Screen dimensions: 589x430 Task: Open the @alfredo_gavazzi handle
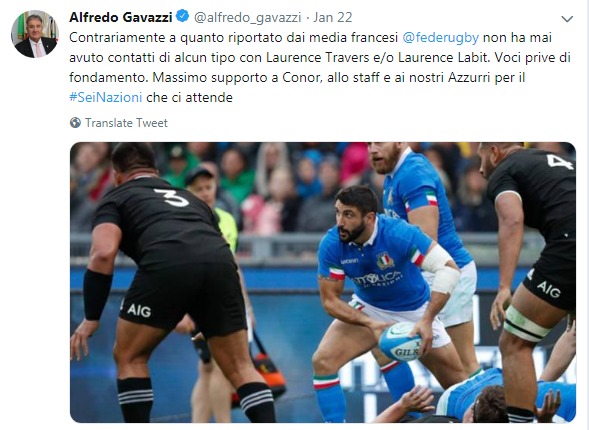pos(248,18)
